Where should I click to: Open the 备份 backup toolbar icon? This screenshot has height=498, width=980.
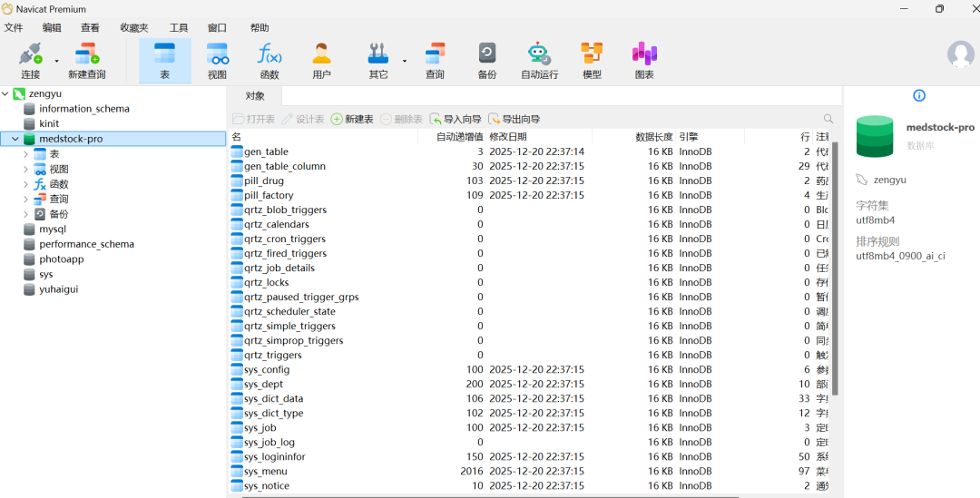pyautogui.click(x=487, y=61)
